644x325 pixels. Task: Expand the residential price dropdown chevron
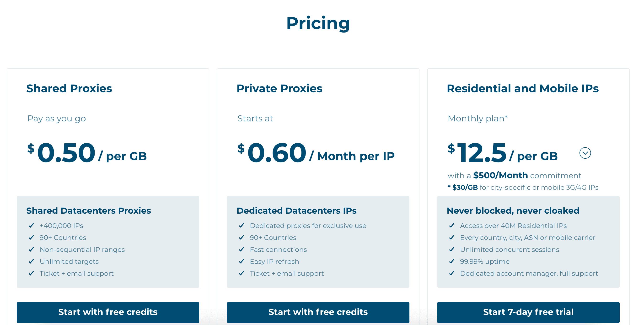pos(585,153)
